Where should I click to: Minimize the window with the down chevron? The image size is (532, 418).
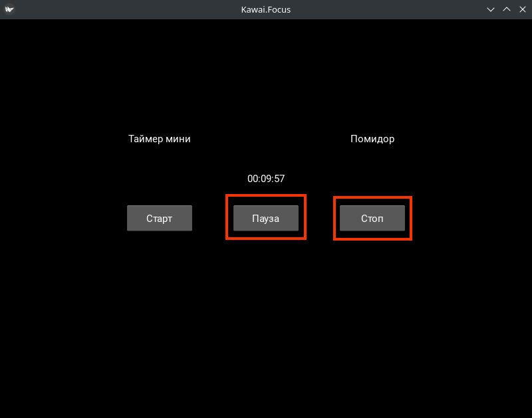491,9
